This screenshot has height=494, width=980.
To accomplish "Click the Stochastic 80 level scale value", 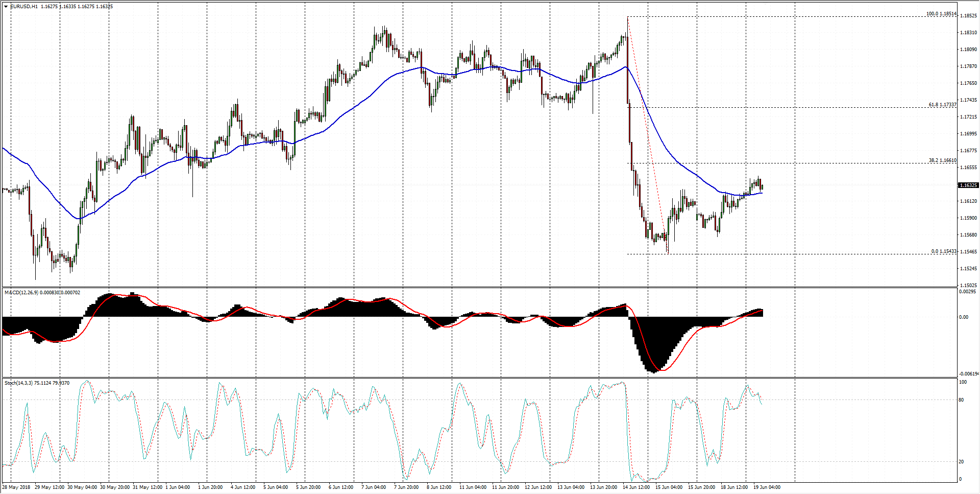I will pos(961,400).
